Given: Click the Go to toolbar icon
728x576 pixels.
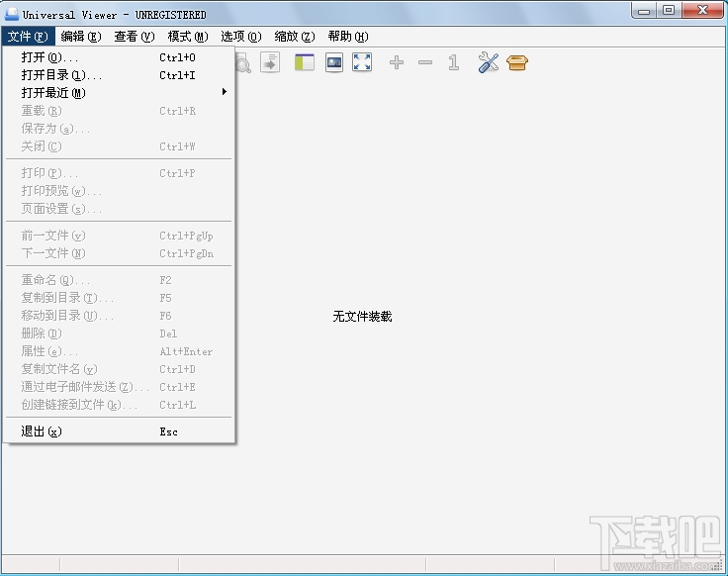Looking at the screenshot, I should (x=270, y=62).
